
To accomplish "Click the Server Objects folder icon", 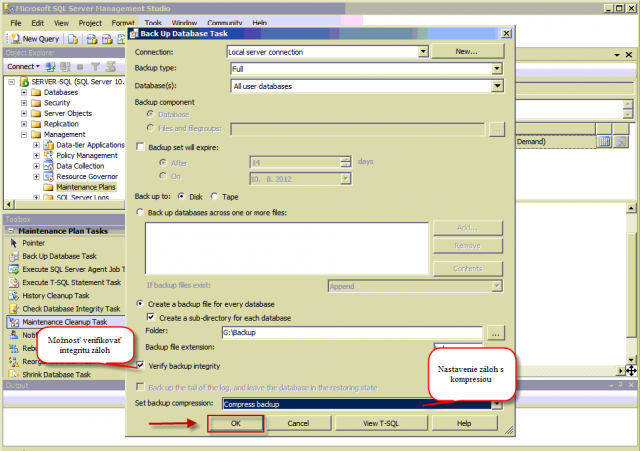I will click(x=36, y=113).
